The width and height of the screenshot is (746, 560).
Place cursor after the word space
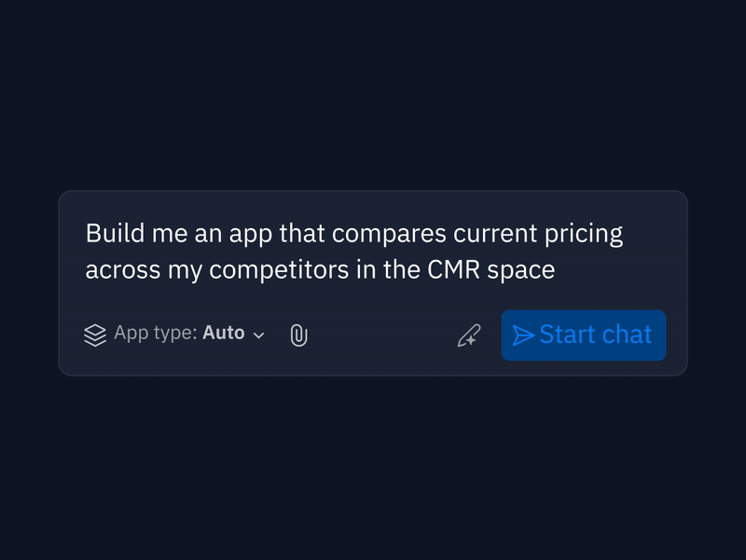[x=557, y=270]
